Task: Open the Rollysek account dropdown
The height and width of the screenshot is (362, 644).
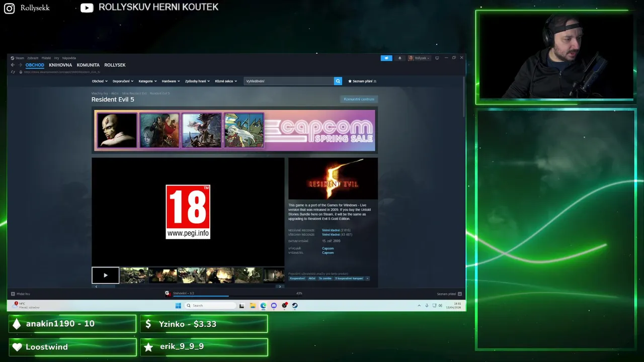Action: tap(419, 58)
